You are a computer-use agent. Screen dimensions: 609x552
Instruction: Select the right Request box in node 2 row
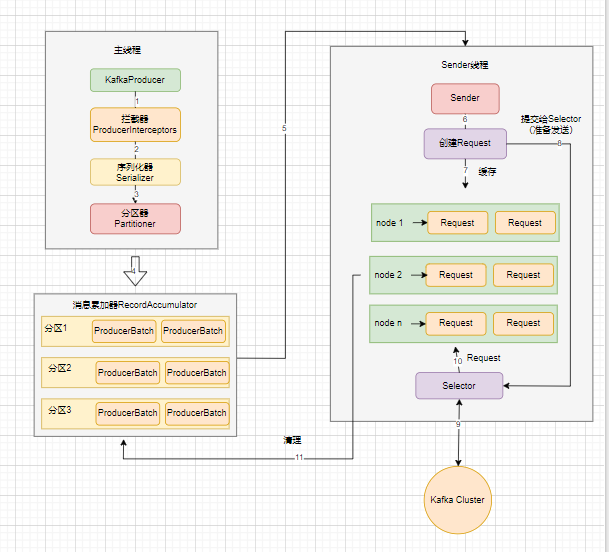pos(523,275)
